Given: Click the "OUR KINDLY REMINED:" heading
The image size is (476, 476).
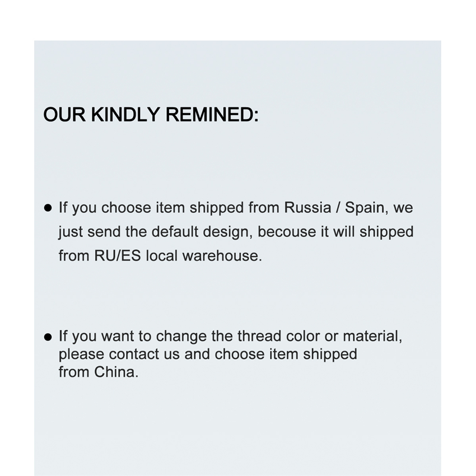Looking at the screenshot, I should click(x=151, y=115).
